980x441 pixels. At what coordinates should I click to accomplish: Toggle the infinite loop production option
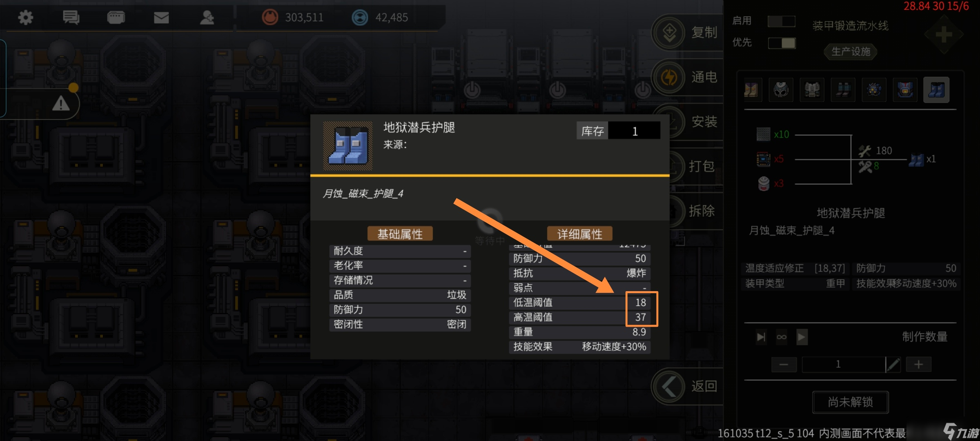click(782, 337)
